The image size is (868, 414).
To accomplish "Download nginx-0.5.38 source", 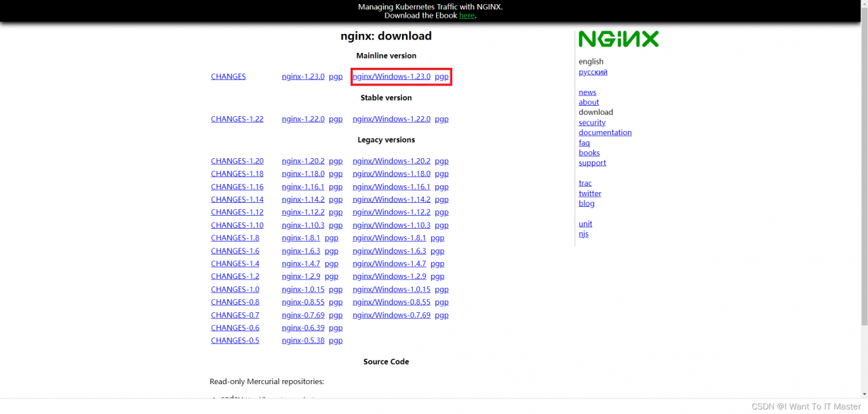I will coord(303,341).
